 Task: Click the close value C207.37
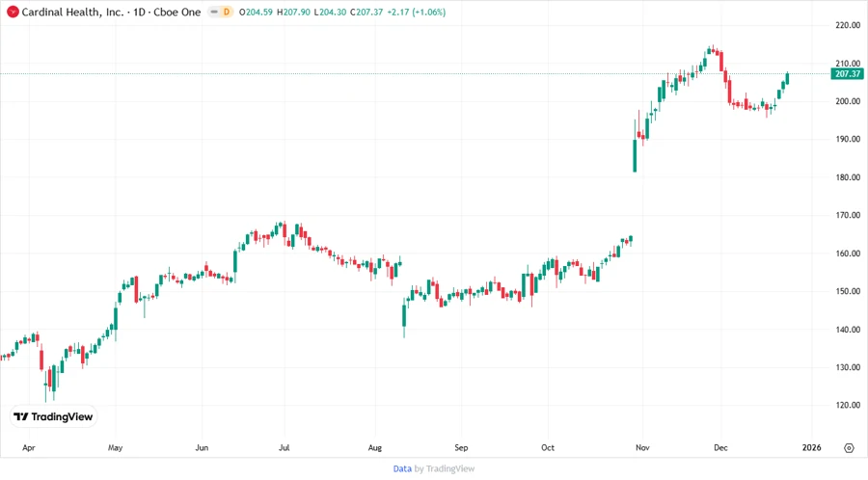(x=366, y=13)
